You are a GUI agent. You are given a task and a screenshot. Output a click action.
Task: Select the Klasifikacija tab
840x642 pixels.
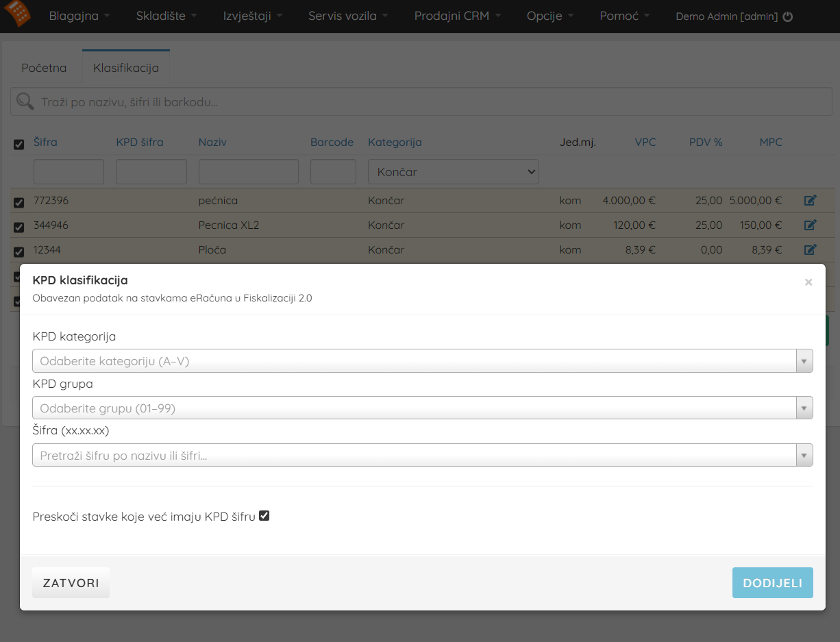pyautogui.click(x=126, y=68)
